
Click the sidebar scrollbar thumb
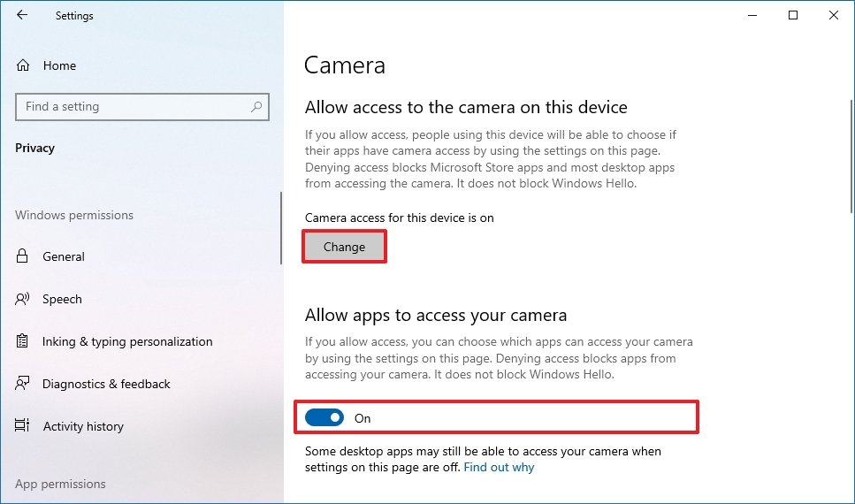pos(281,228)
